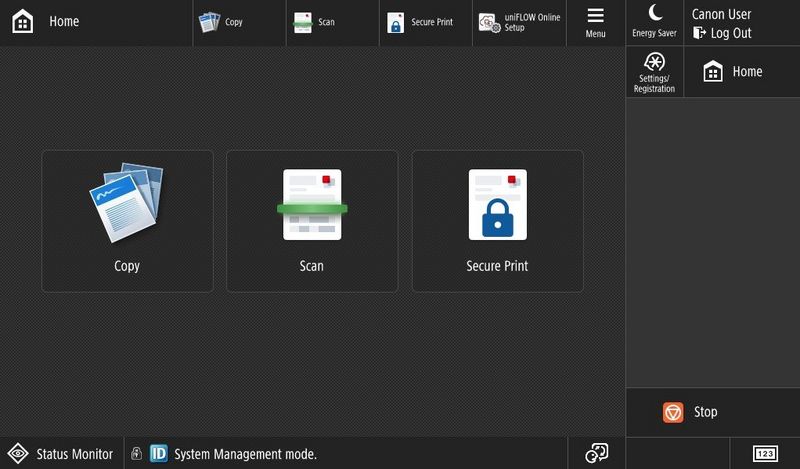The image size is (800, 469).
Task: Click the System Management mode status text
Action: (x=245, y=454)
